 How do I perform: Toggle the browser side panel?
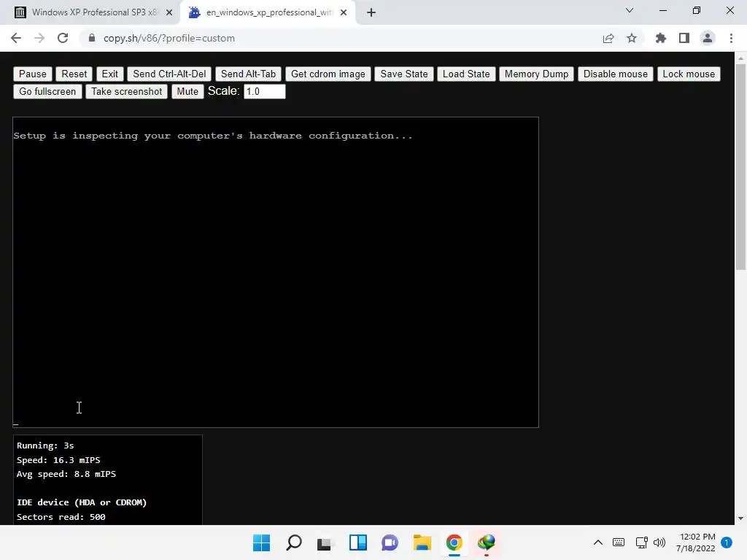tap(684, 38)
